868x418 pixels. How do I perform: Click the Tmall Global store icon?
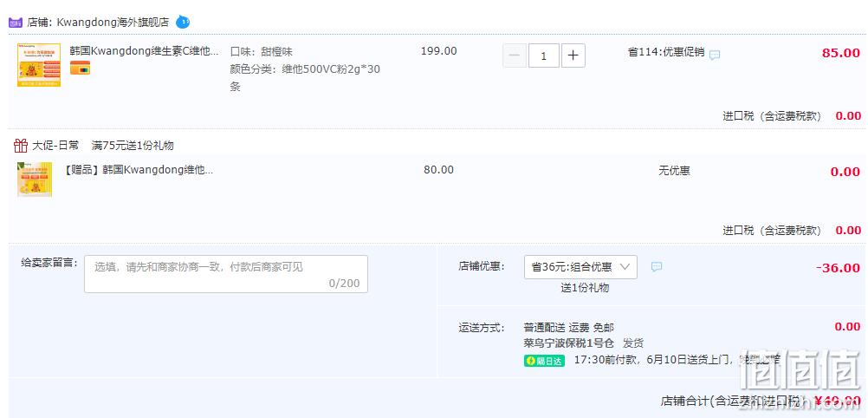(16, 23)
